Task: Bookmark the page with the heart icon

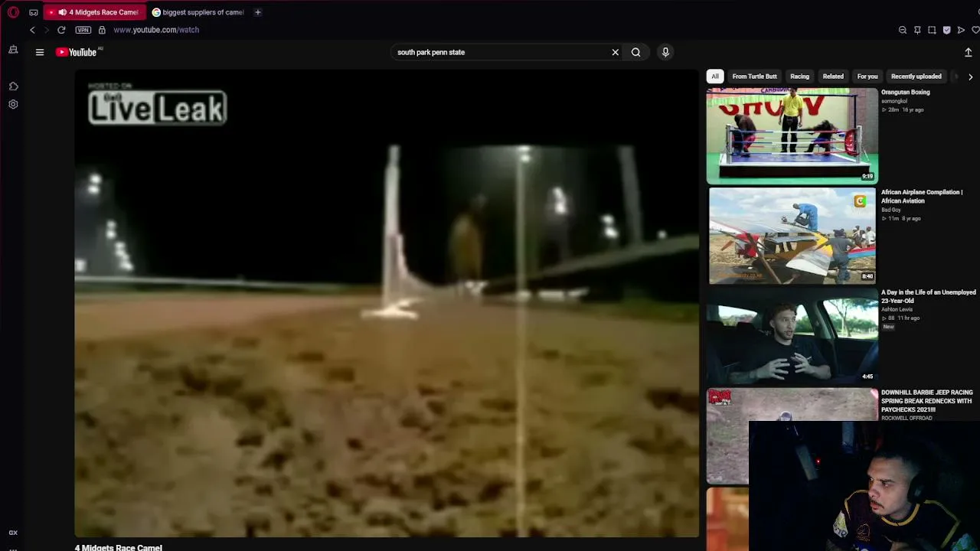Action: pos(975,30)
